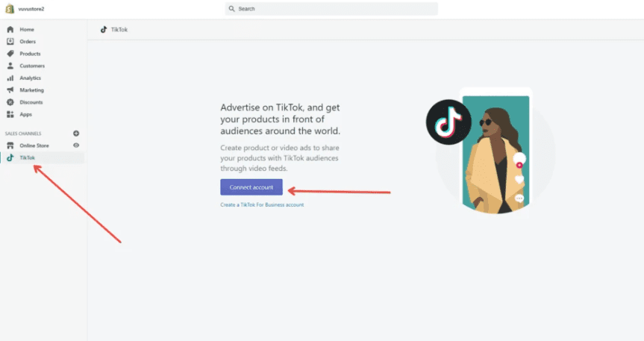644x341 pixels.
Task: Open the Products section
Action: (30, 54)
